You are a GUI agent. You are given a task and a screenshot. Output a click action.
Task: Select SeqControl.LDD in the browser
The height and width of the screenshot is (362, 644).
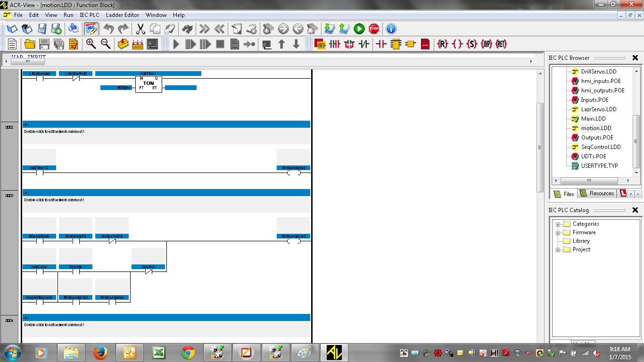[x=601, y=147]
